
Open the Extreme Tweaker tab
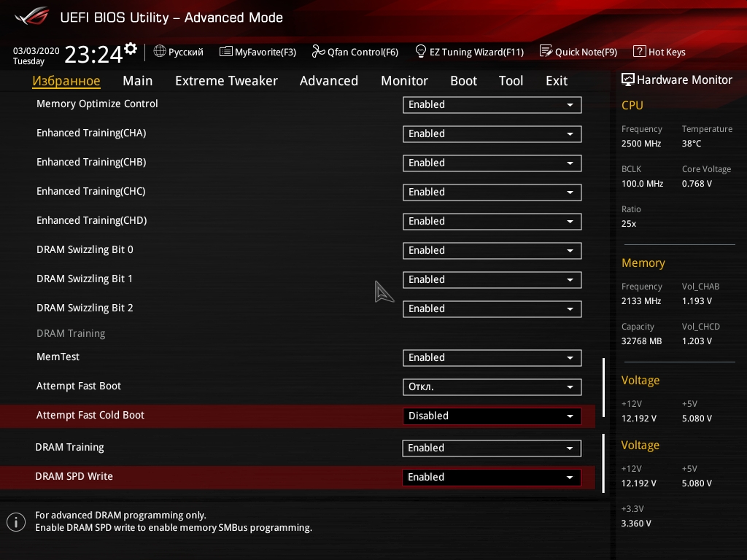point(226,81)
